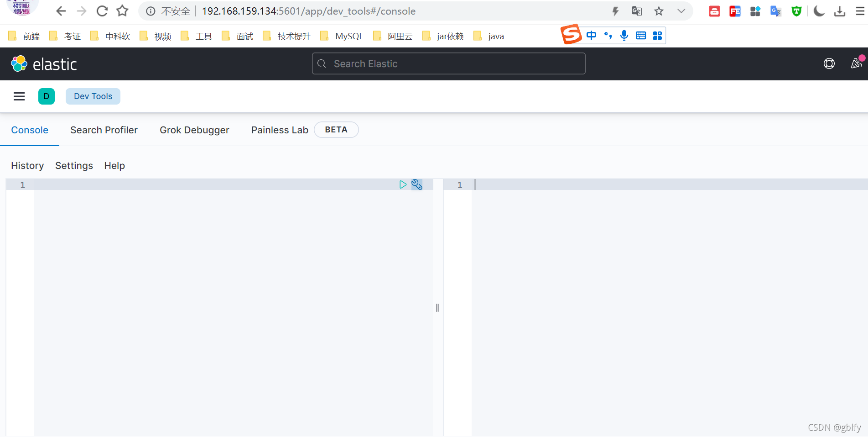Open the MySQL bookmark folder
Viewport: 868px width, 437px height.
pyautogui.click(x=342, y=36)
